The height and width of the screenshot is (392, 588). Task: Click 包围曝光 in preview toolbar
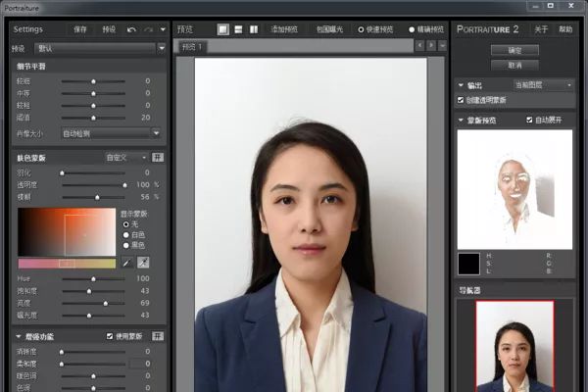329,29
